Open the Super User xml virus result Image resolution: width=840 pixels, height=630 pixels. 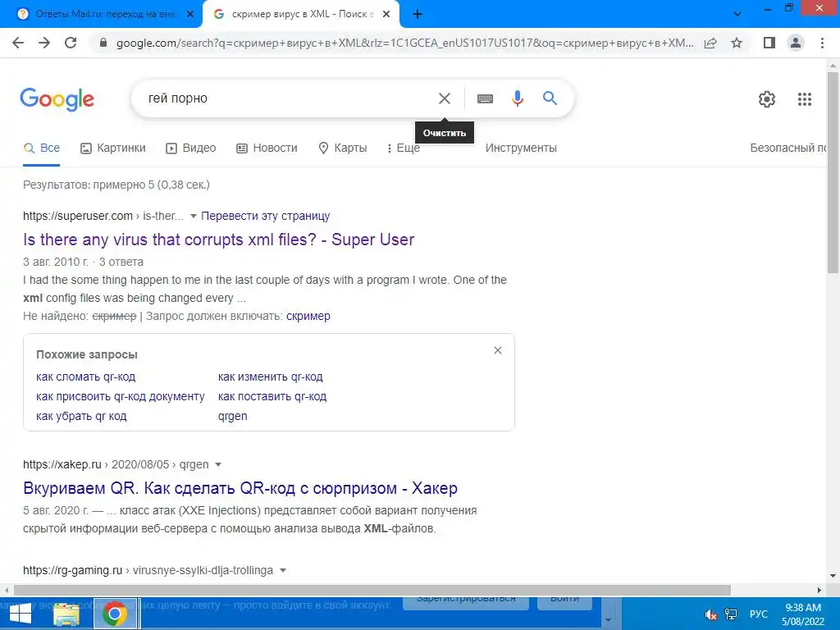tap(218, 240)
